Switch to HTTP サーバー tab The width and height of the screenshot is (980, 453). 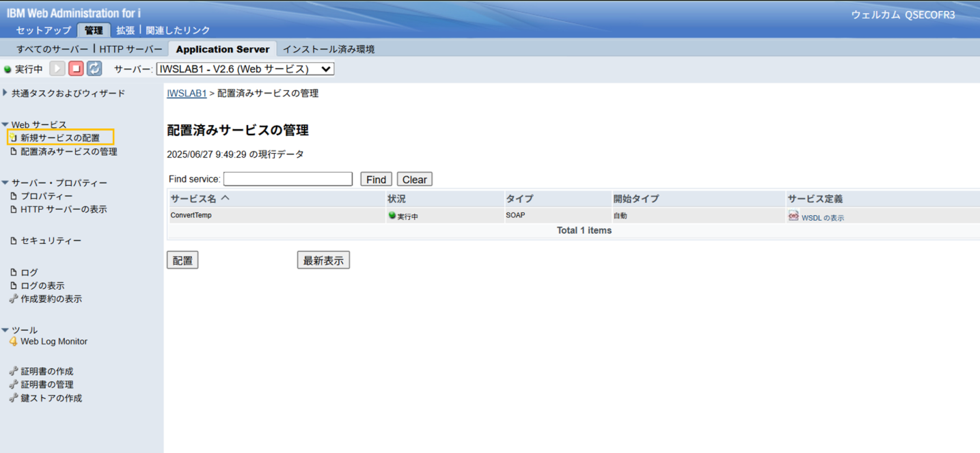tap(131, 49)
